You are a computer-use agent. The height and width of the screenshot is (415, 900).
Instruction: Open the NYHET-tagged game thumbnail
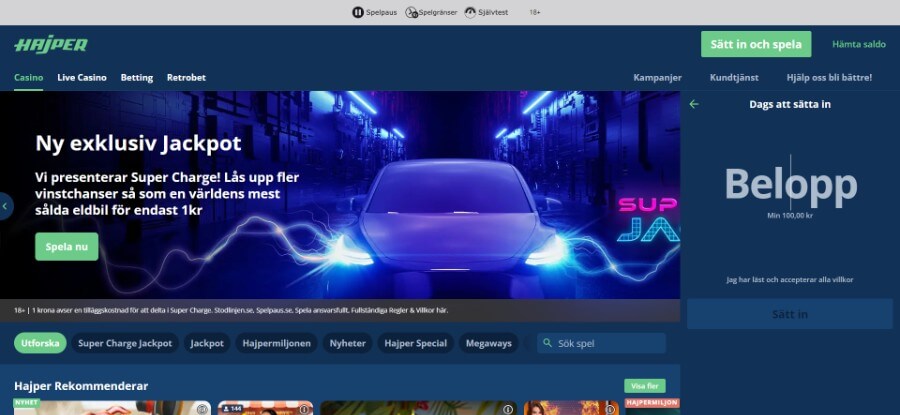click(x=112, y=407)
